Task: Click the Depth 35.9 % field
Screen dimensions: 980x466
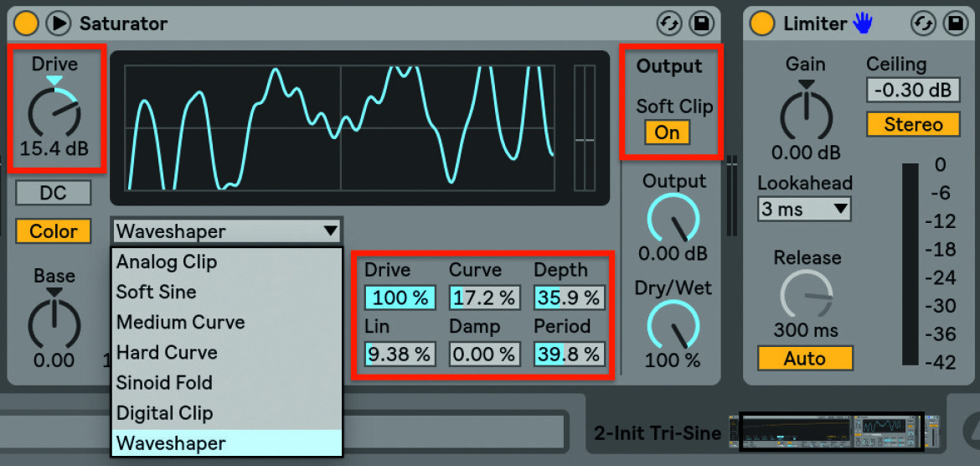Action: (x=570, y=298)
